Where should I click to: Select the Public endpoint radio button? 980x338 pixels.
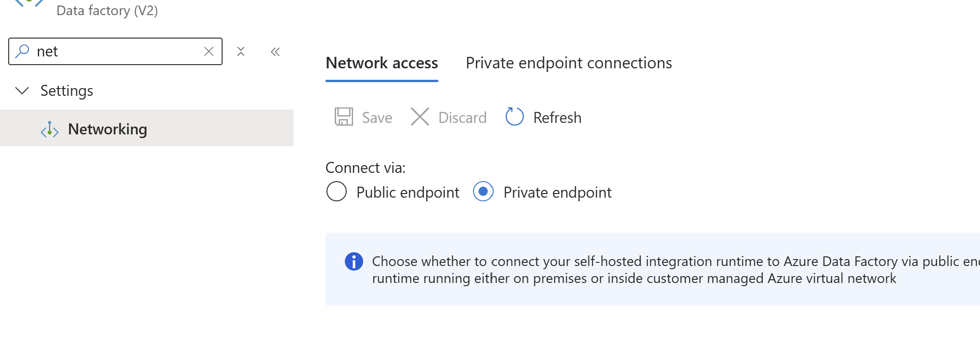(337, 192)
